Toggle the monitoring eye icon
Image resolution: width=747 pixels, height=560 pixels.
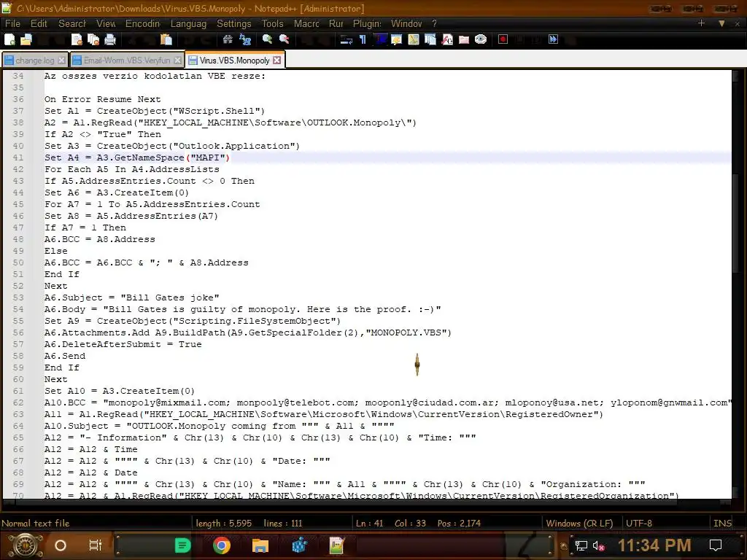pyautogui.click(x=481, y=39)
